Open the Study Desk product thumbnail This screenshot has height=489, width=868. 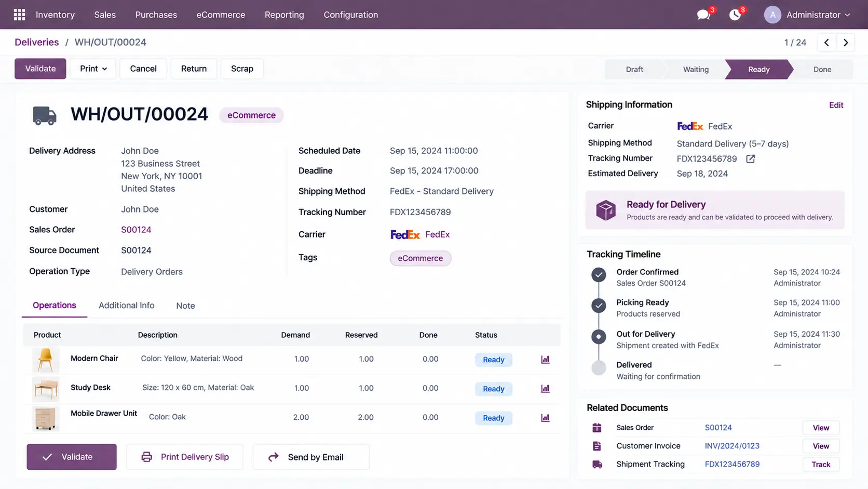[46, 389]
